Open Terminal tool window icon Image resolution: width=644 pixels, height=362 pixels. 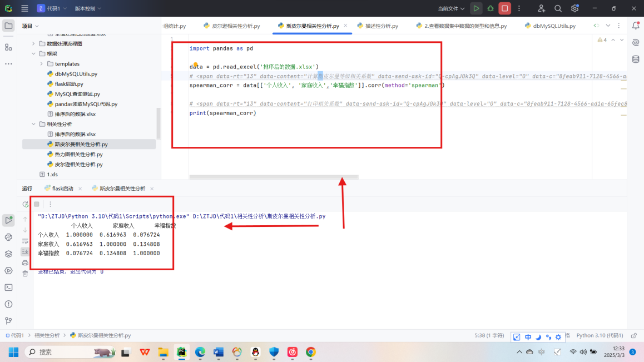point(8,287)
